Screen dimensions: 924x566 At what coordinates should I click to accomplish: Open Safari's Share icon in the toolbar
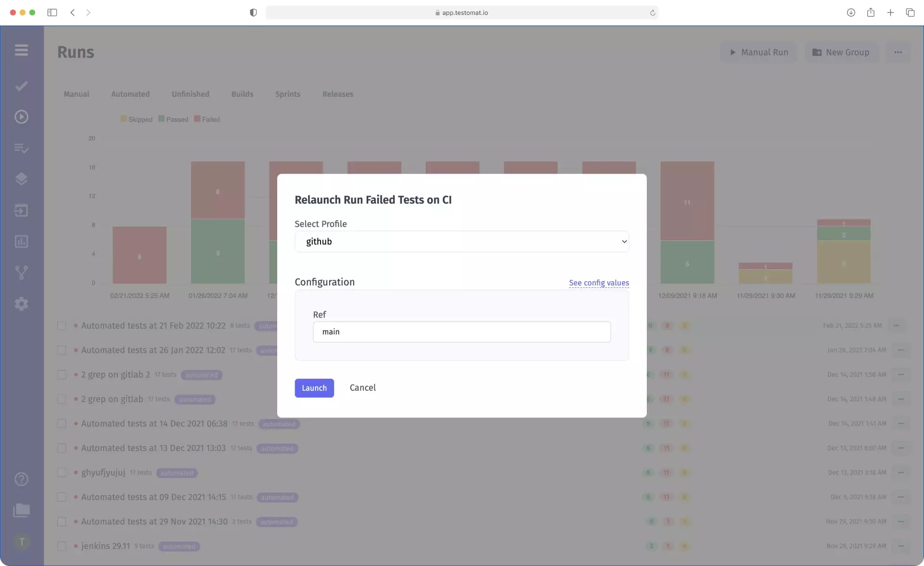click(x=871, y=13)
